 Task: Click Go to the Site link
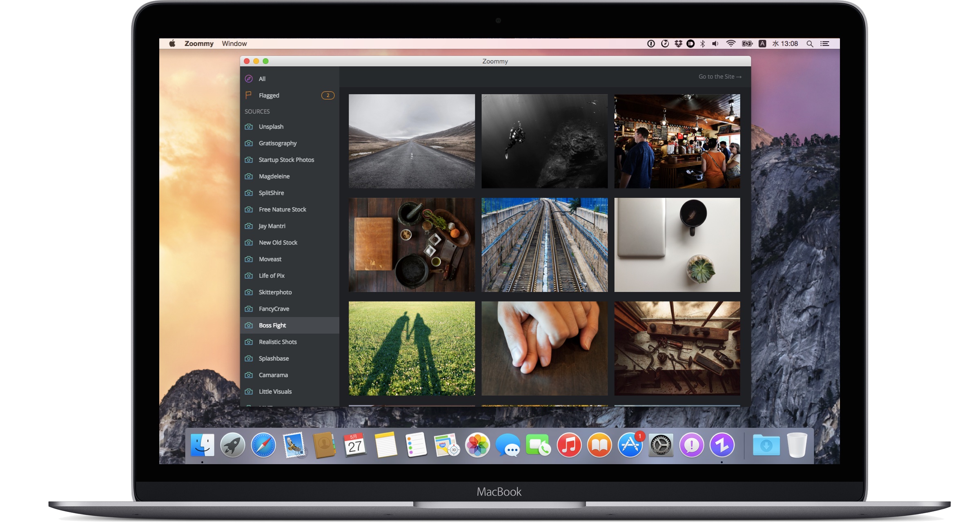[x=719, y=77]
